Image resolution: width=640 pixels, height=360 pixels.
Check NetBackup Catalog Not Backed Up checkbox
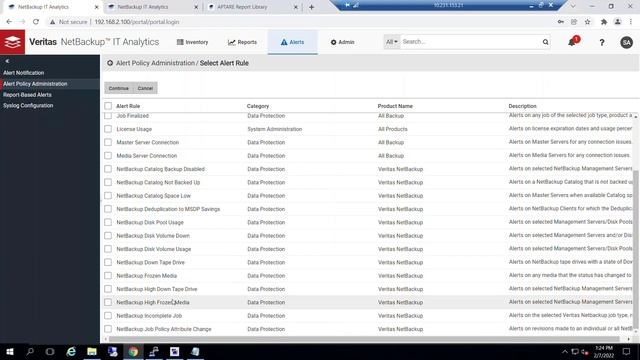108,182
